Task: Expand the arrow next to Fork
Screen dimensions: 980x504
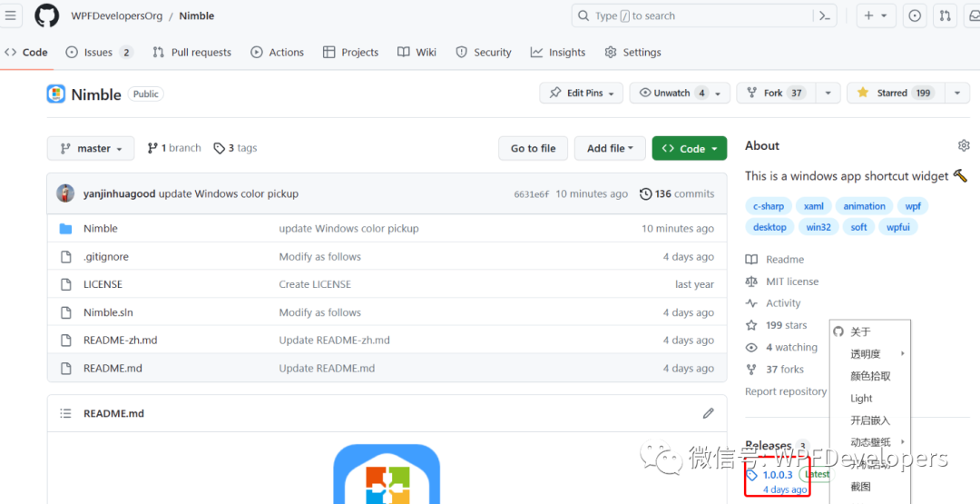Action: [828, 94]
